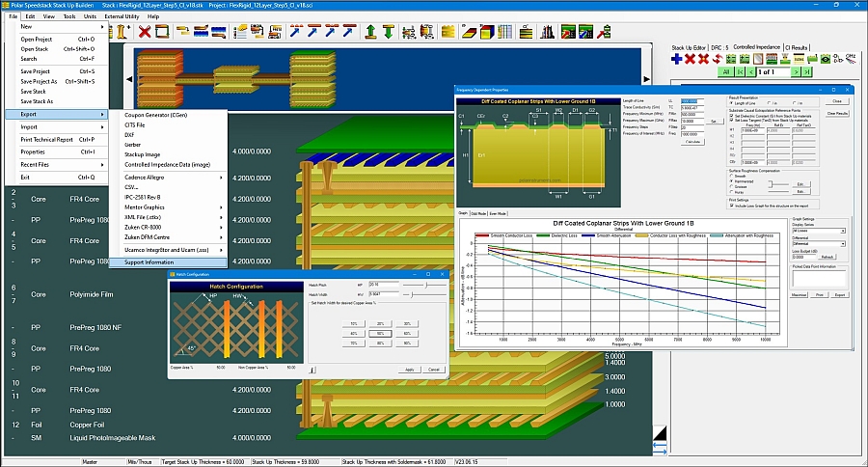Expand the Cadence Allegro export submenu
This screenshot has width=868, height=467.
coord(168,178)
